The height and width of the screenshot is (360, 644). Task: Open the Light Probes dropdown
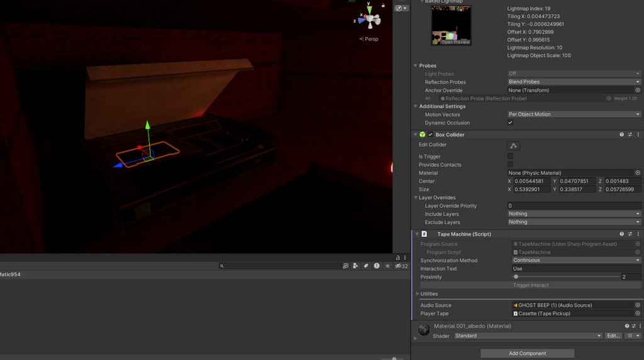click(574, 74)
